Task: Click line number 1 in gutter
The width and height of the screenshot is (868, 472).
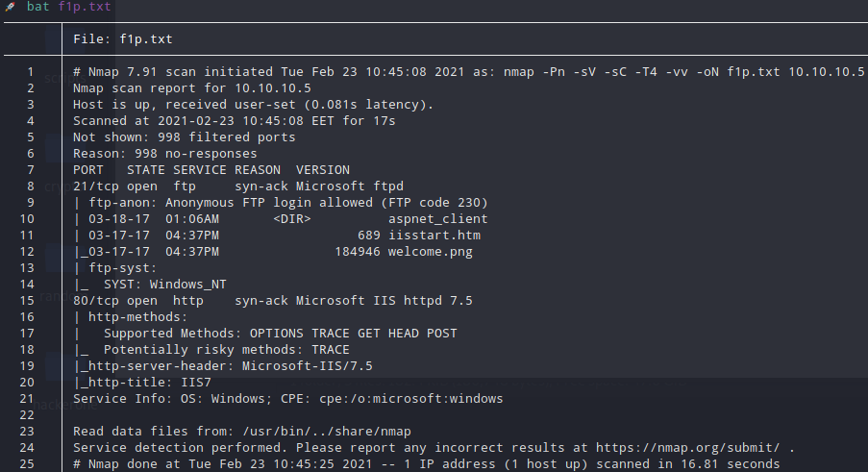Action: (x=31, y=72)
